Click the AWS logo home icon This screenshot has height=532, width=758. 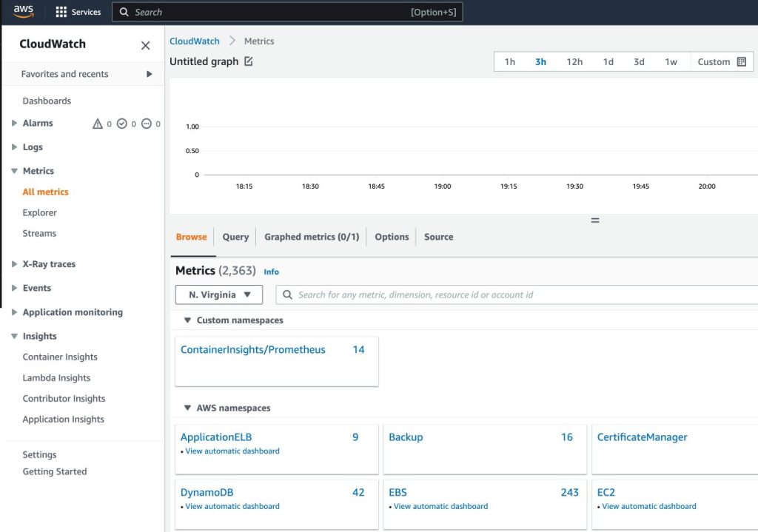(23, 12)
